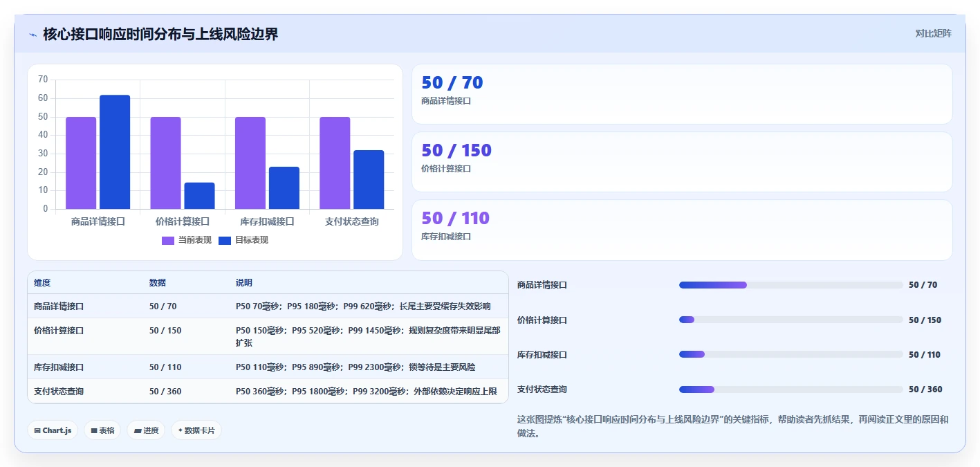The height and width of the screenshot is (467, 980).
Task: Click chart axis label 支付状态查询
Action: [352, 221]
